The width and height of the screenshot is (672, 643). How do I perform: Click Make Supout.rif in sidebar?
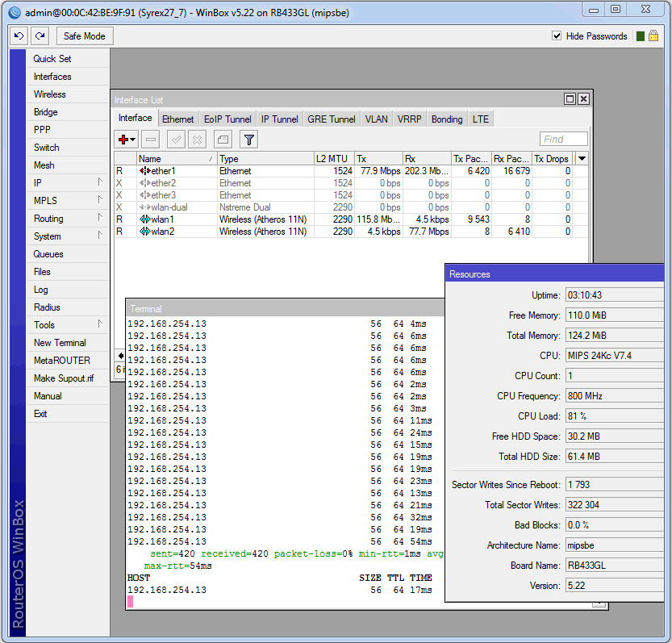pyautogui.click(x=67, y=378)
